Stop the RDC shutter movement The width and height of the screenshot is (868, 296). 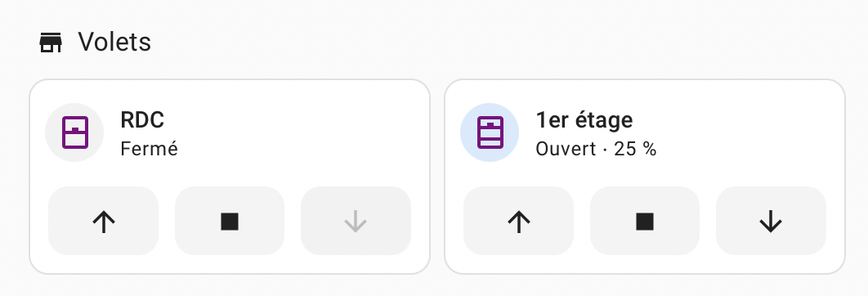pyautogui.click(x=230, y=221)
